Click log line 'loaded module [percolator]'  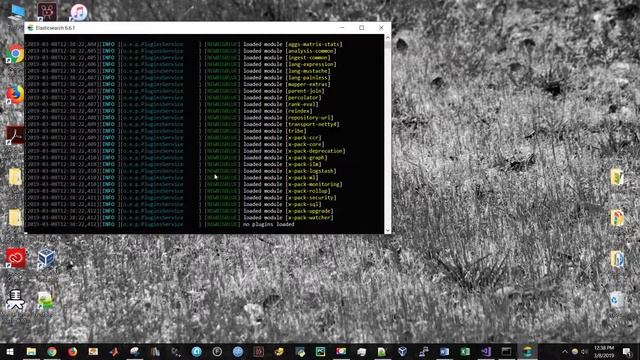tap(282, 98)
